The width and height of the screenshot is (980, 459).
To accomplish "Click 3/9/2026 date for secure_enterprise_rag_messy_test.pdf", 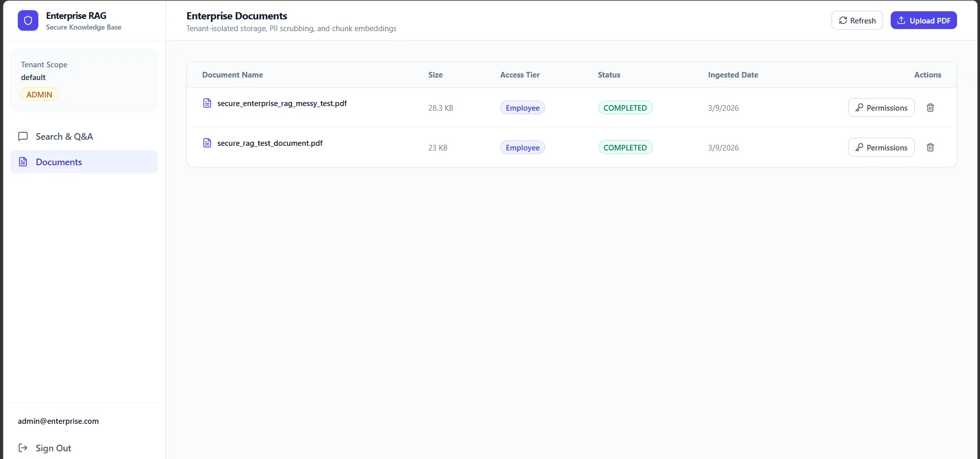I will pos(723,108).
